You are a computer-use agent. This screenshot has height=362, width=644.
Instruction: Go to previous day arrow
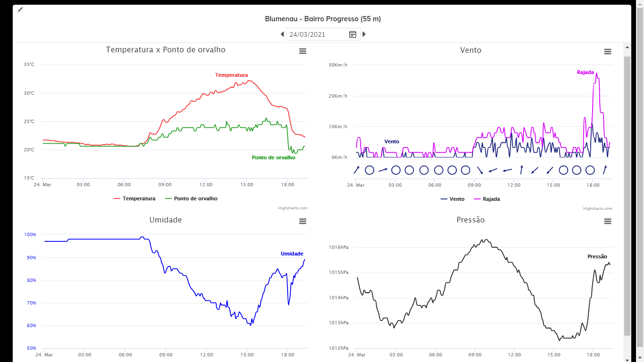(x=282, y=34)
